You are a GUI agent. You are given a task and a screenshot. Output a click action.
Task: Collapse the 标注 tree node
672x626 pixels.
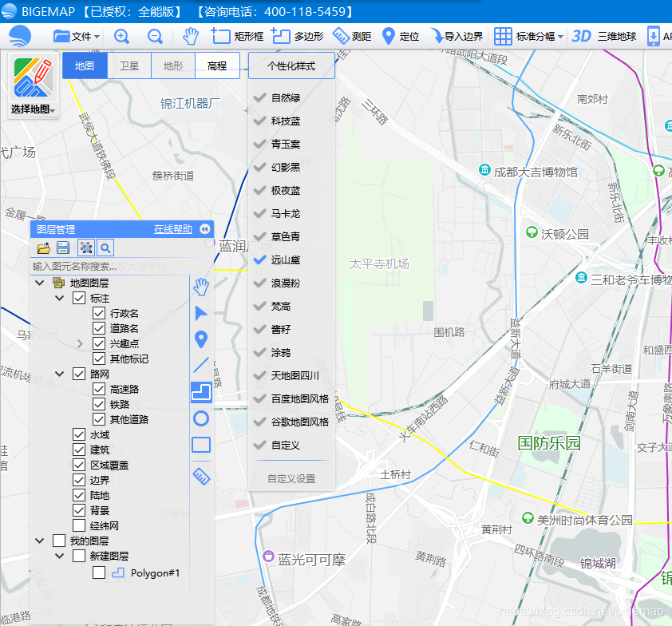pyautogui.click(x=60, y=298)
